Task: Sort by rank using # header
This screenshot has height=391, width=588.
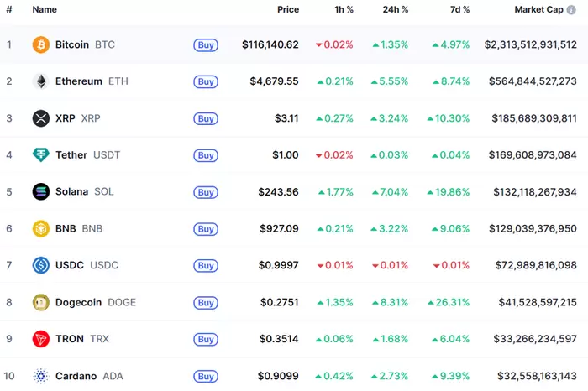Action: point(9,10)
